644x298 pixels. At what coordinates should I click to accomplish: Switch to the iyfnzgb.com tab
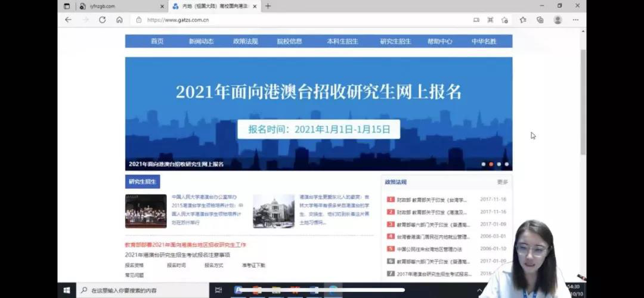[x=113, y=6]
